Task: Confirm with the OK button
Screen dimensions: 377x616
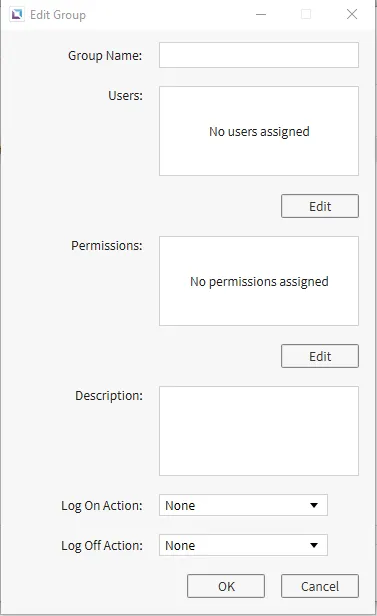Action: [x=226, y=586]
